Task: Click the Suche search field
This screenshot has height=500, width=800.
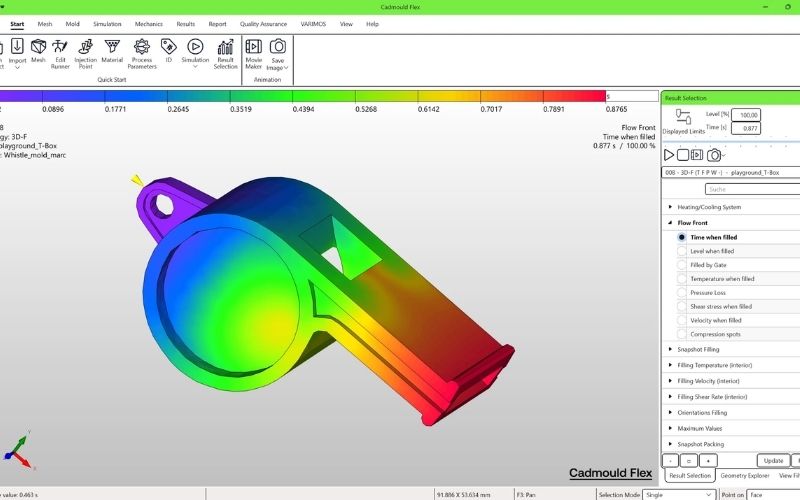Action: click(x=753, y=189)
